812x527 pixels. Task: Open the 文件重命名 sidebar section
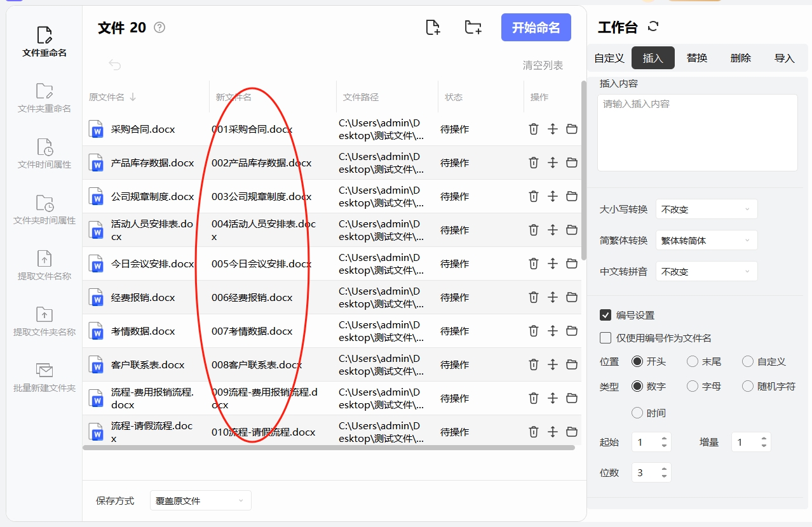point(44,42)
